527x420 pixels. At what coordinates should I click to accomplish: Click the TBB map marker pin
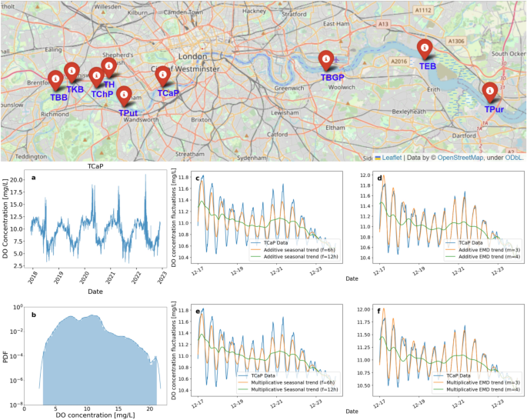click(x=55, y=79)
